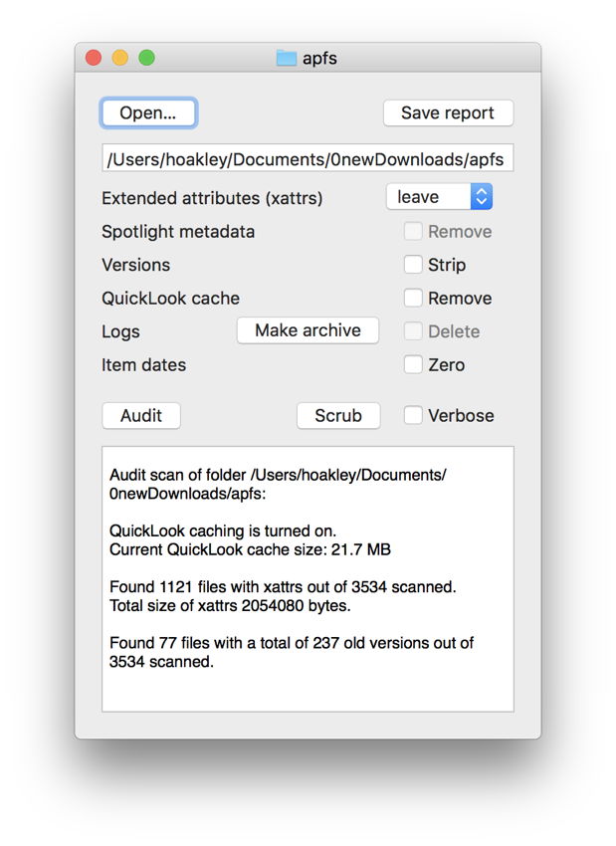Click the Scrub button
Viewport: 616px width, 846px height.
338,416
